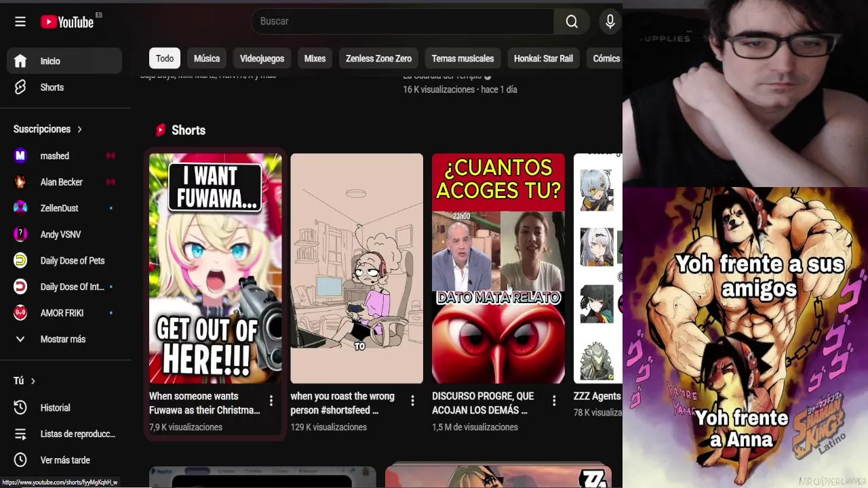
Task: Click title 'when you roast the wrong person'
Action: click(342, 403)
